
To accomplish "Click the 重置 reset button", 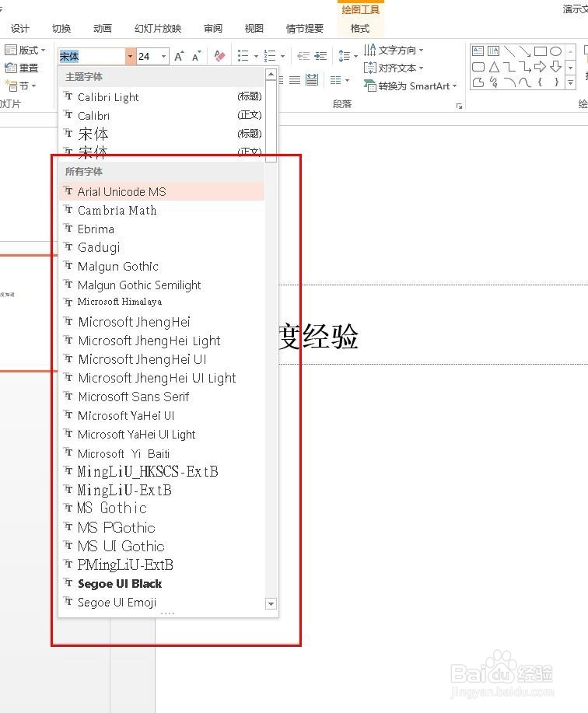I will click(x=21, y=68).
